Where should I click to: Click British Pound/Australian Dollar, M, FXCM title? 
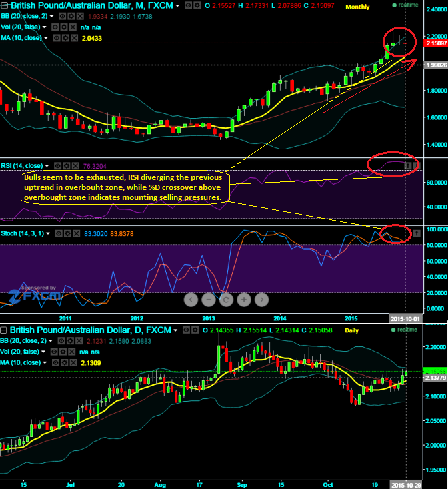(x=92, y=5)
